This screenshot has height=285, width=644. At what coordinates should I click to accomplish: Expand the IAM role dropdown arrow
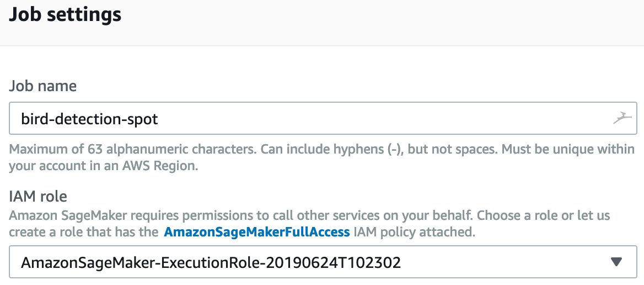(x=617, y=262)
